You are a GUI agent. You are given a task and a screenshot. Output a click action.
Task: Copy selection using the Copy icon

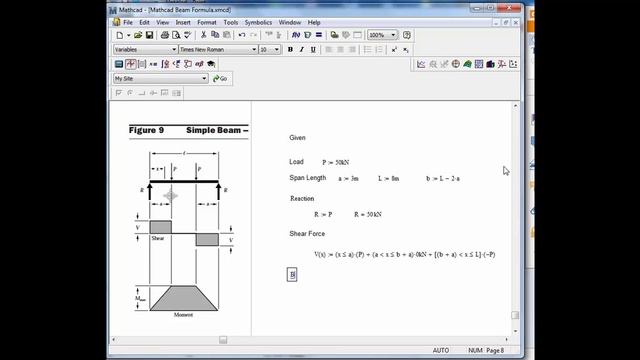tap(215, 36)
